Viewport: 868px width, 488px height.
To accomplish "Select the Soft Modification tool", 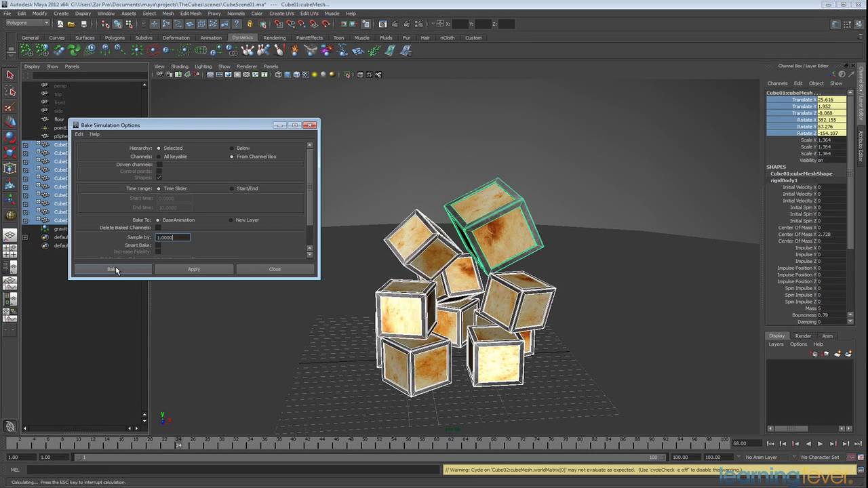I will click(x=9, y=184).
